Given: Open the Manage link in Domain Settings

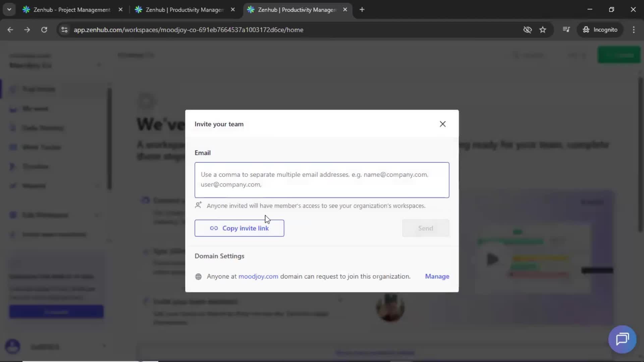Looking at the screenshot, I should pos(437,277).
